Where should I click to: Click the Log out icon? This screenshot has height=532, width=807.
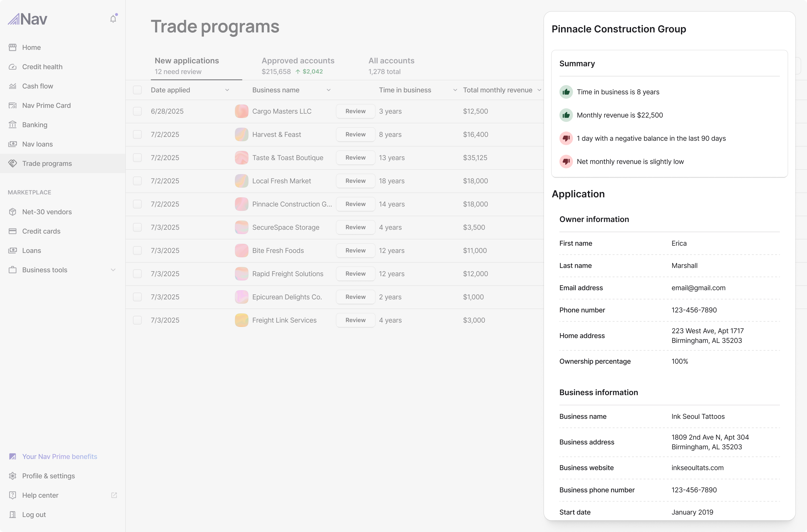point(13,514)
